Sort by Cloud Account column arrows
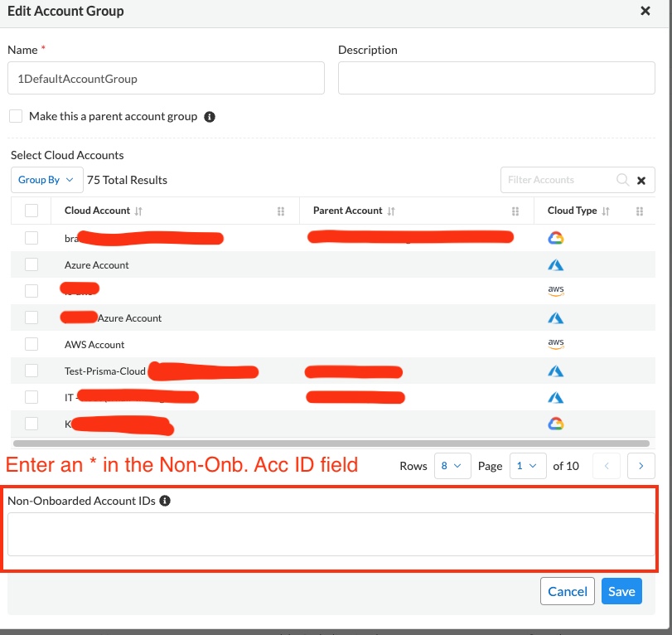The height and width of the screenshot is (635, 672). coord(138,211)
